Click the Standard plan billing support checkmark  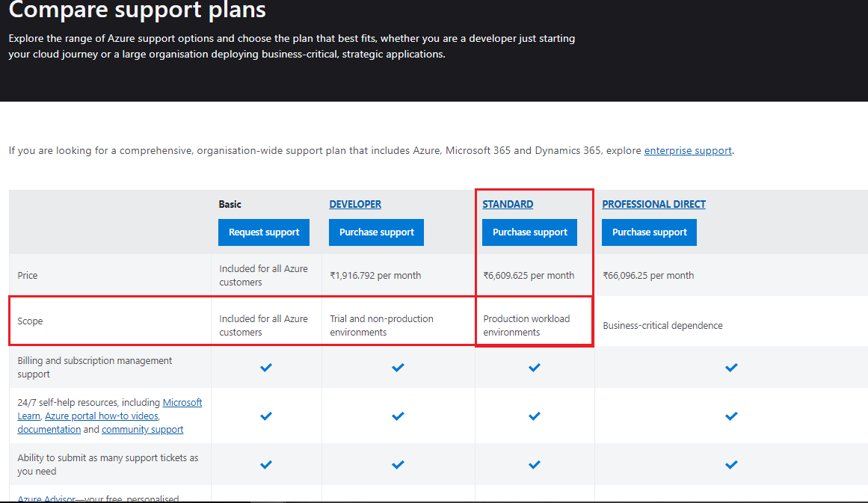[534, 368]
